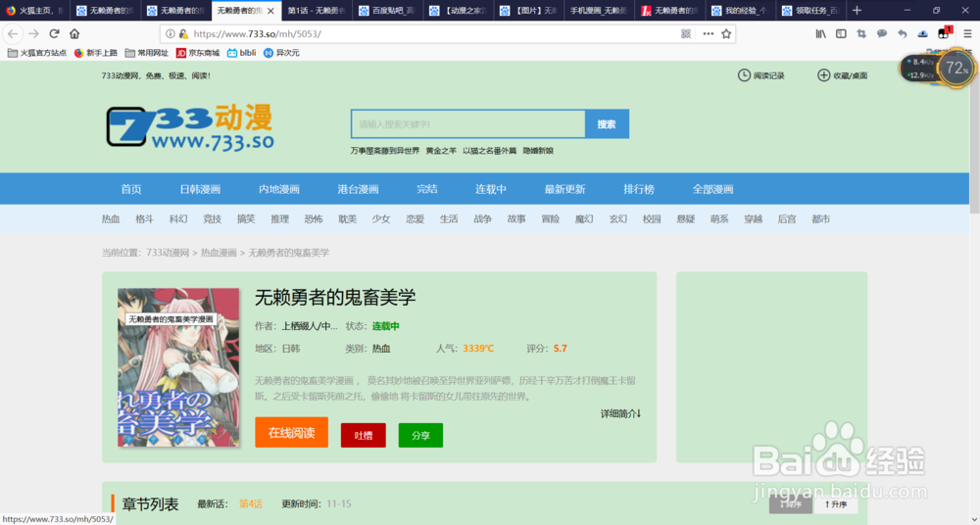Click the blue 搜索 search button
980x525 pixels.
pyautogui.click(x=607, y=124)
